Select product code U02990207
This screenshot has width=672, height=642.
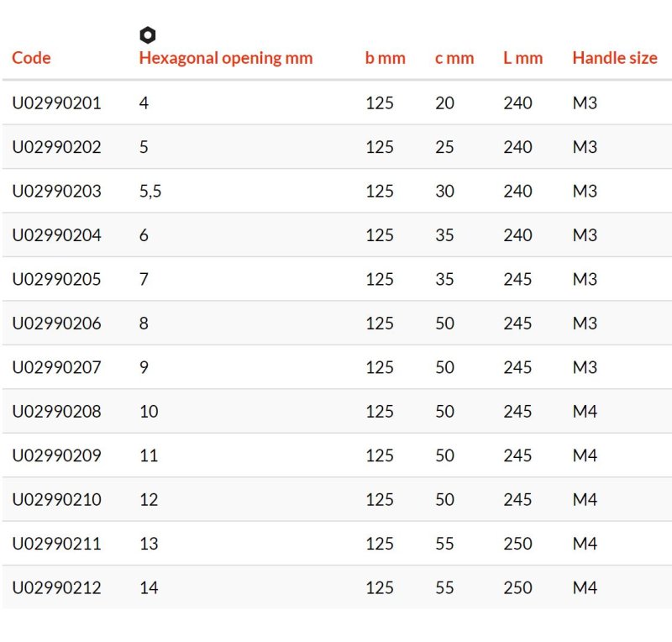56,367
